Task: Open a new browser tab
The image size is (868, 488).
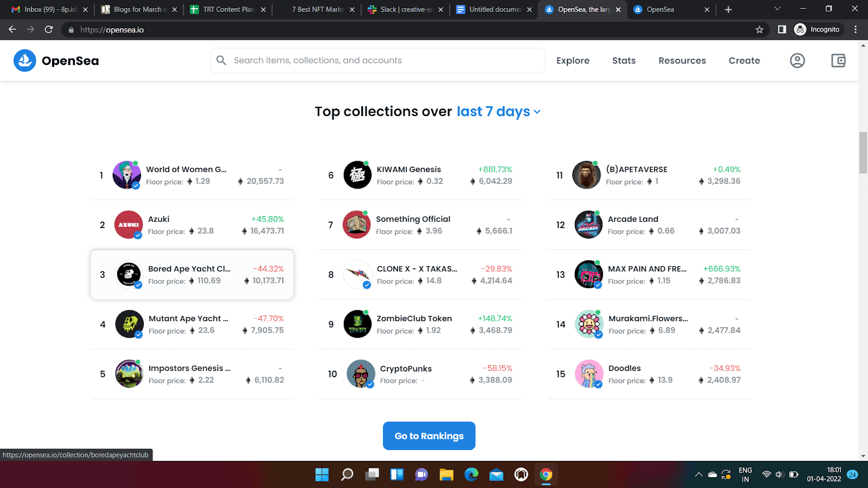Action: [x=728, y=10]
